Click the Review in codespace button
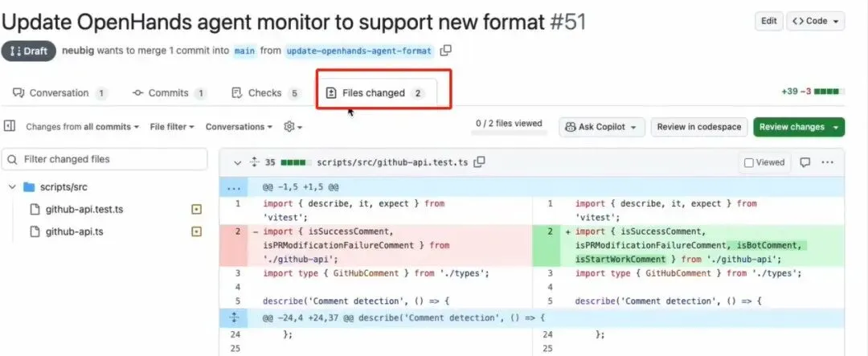 (699, 127)
